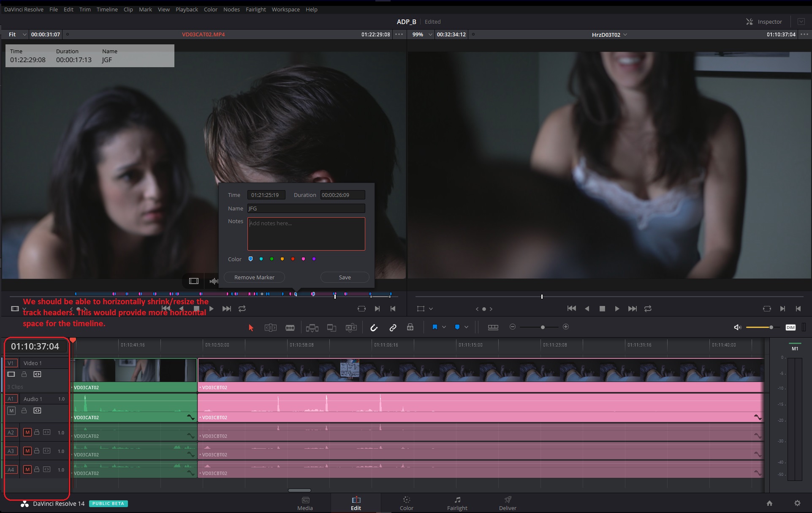Go to first frame in timeline viewer
This screenshot has height=513, width=812.
click(572, 308)
